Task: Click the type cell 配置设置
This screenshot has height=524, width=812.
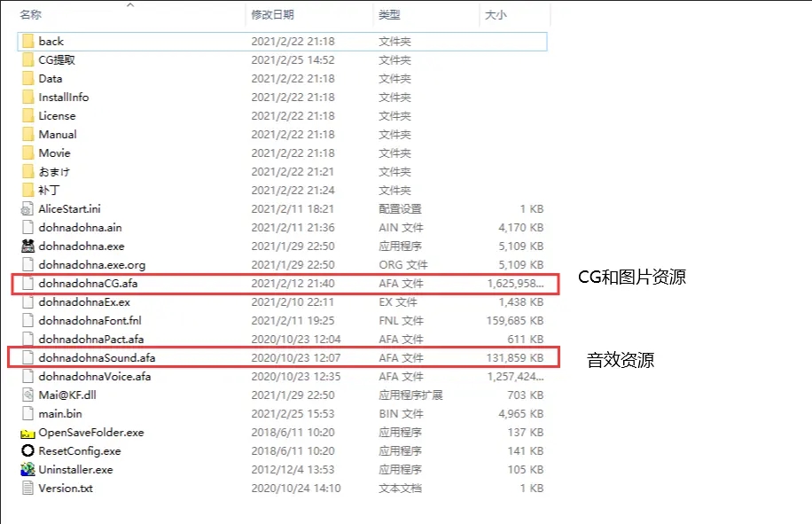Action: pyautogui.click(x=400, y=208)
